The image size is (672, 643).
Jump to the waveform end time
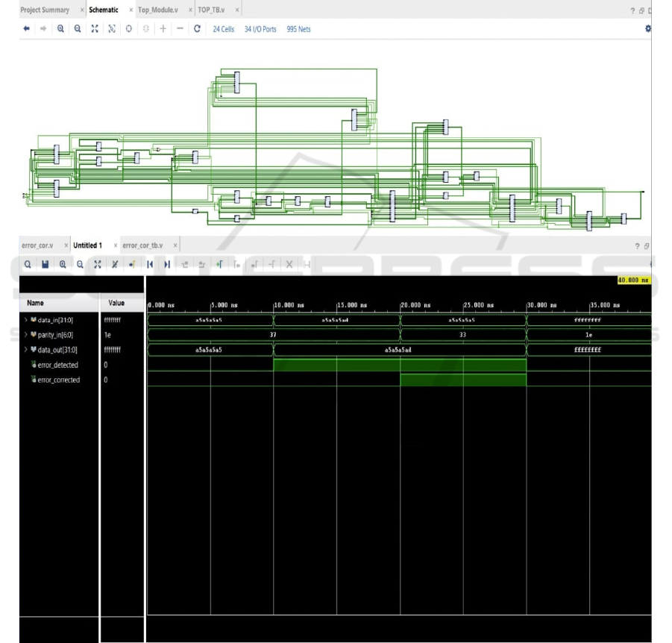pos(167,264)
